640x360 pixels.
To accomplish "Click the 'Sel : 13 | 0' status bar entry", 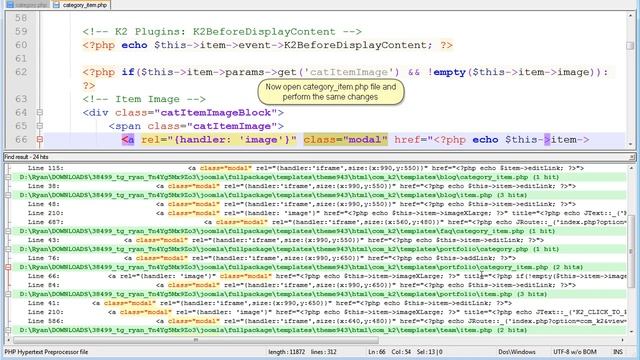I will point(429,352).
